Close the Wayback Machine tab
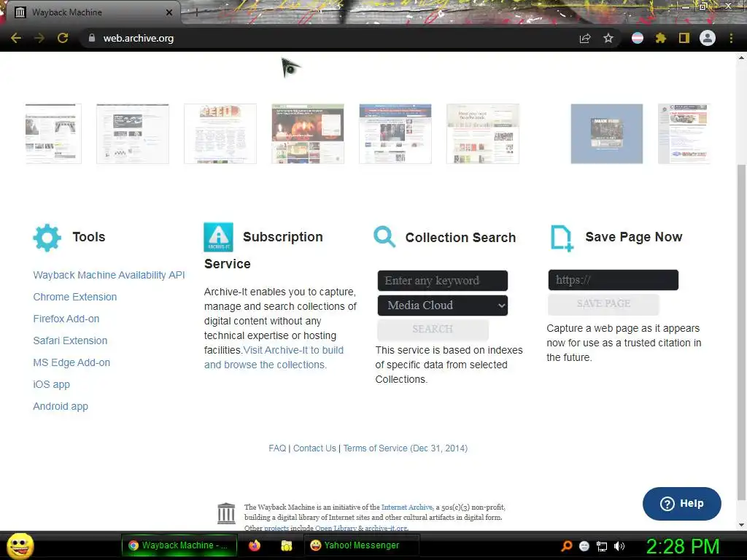Image resolution: width=747 pixels, height=560 pixels. tap(169, 12)
